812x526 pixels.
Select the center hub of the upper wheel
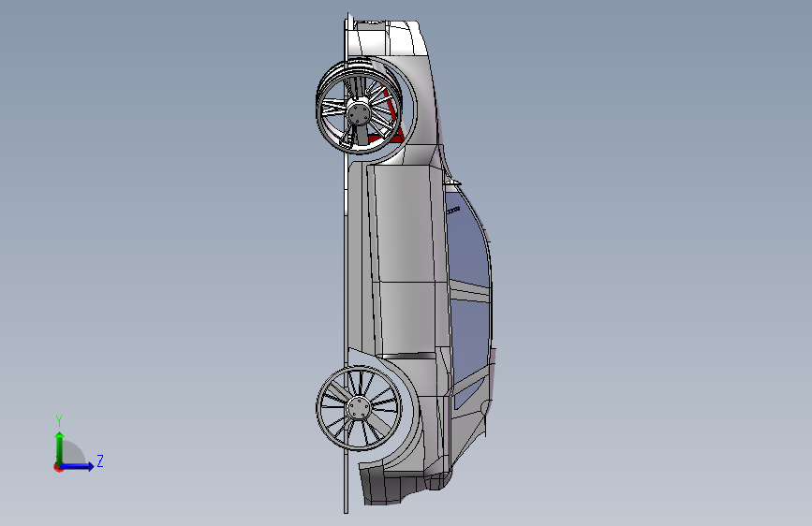[359, 112]
